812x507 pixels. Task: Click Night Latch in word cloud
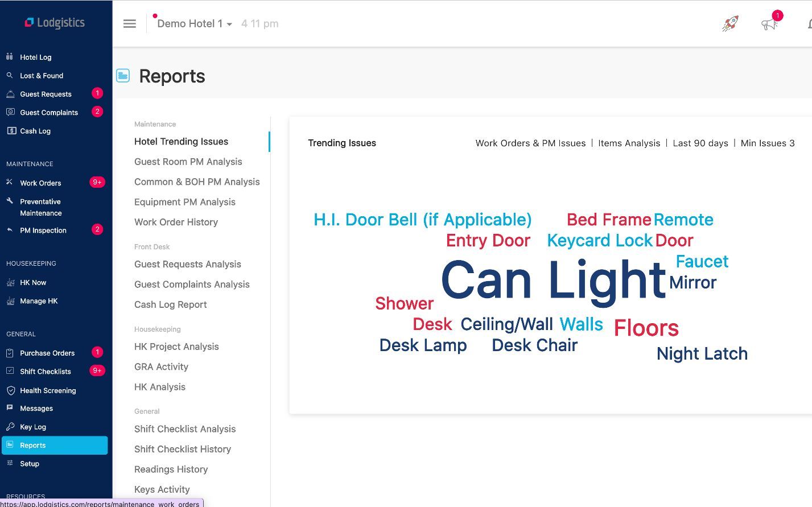[x=702, y=354]
